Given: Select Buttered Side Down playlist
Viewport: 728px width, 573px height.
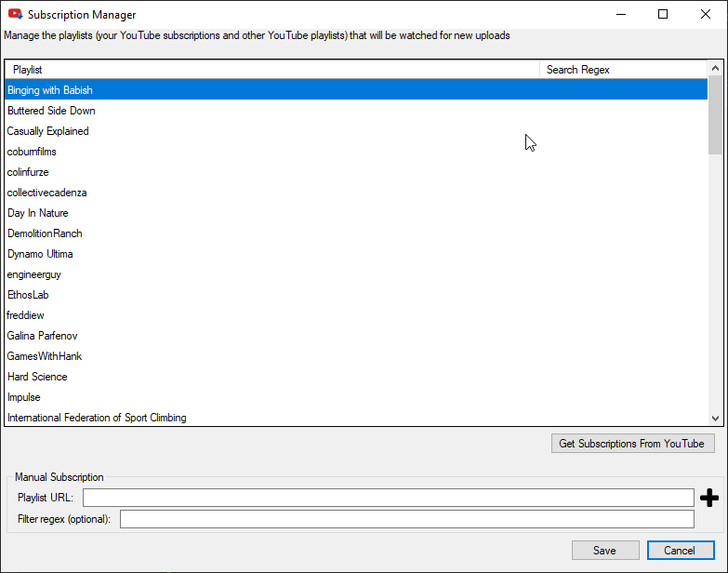Looking at the screenshot, I should click(356, 111).
